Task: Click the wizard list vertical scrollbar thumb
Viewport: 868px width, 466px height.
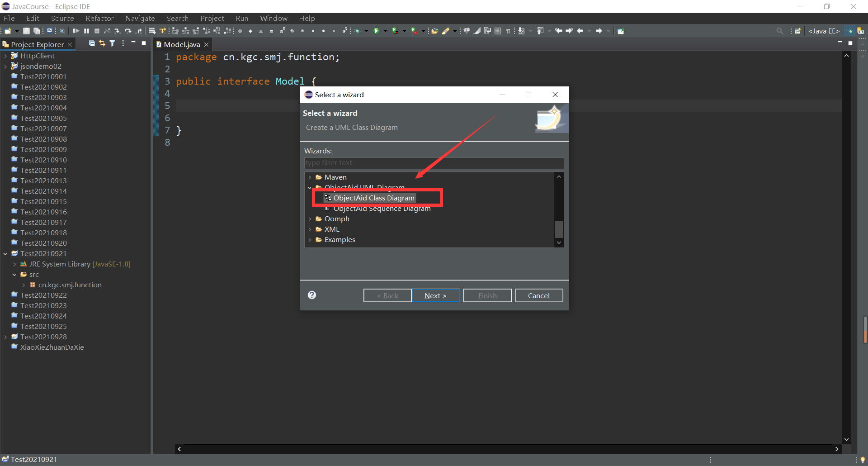Action: (x=559, y=229)
